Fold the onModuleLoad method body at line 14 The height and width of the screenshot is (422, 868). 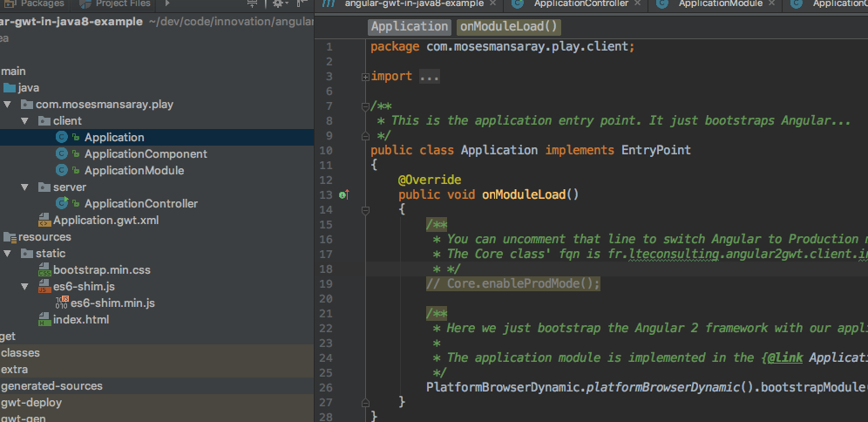[365, 209]
